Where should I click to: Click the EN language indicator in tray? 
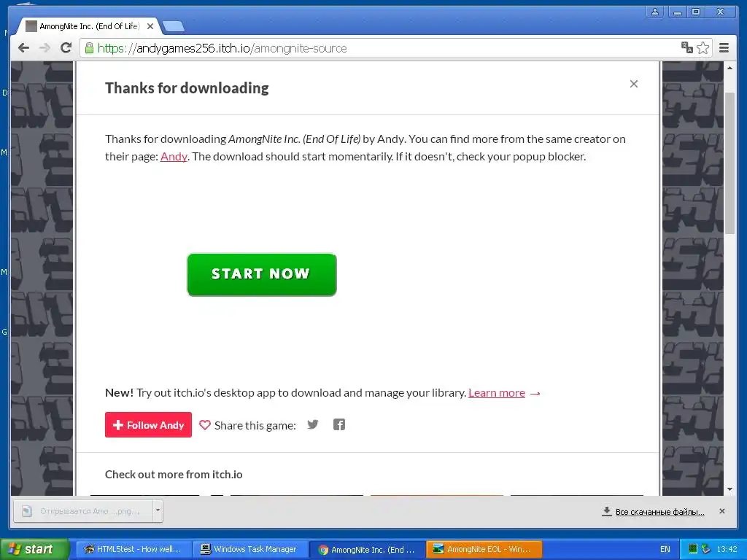click(665, 550)
